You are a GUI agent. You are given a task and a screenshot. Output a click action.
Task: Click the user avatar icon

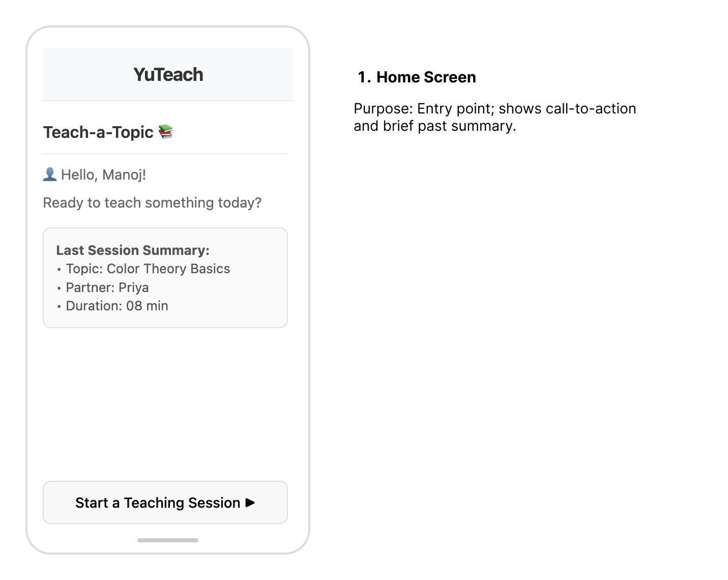(x=50, y=175)
